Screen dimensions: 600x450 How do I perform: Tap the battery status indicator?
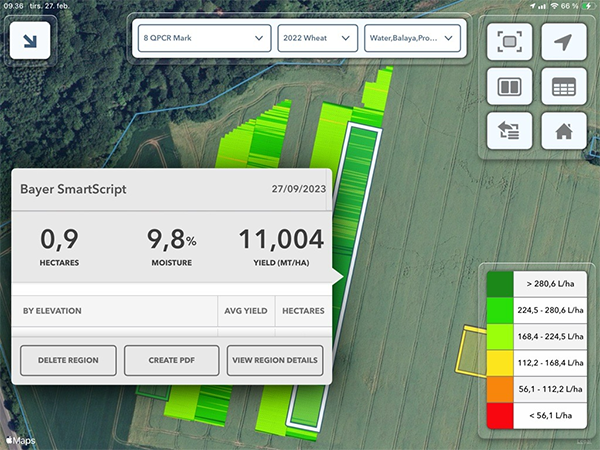587,6
